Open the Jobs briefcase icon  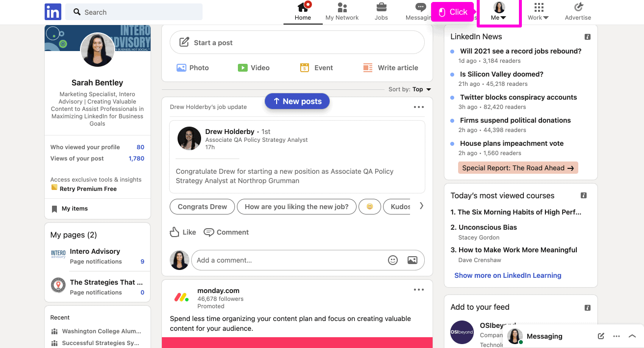[381, 7]
